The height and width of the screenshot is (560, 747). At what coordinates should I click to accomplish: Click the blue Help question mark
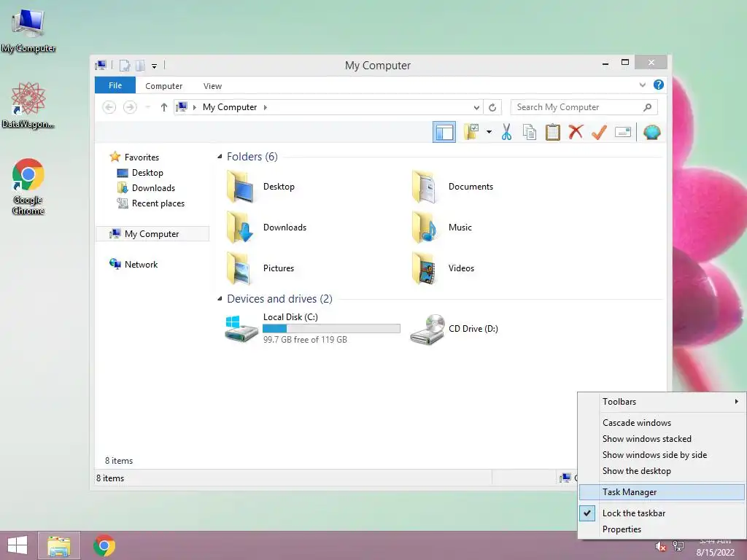click(659, 85)
